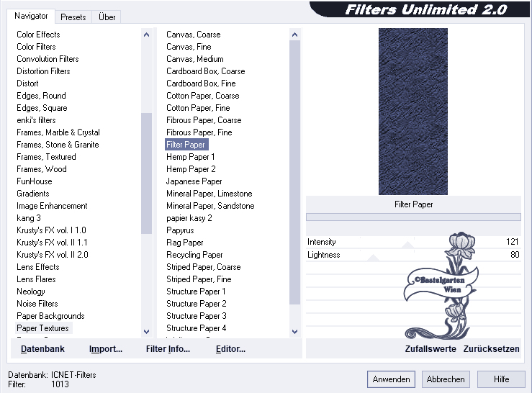Screen dimensions: 532x393
Task: Click the filter list scrollbar thumb
Action: coord(294,173)
